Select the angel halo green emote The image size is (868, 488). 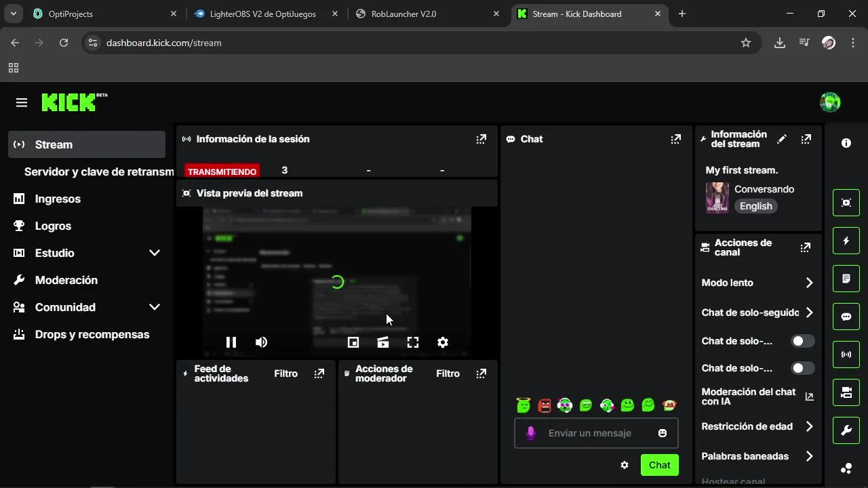[523, 405]
